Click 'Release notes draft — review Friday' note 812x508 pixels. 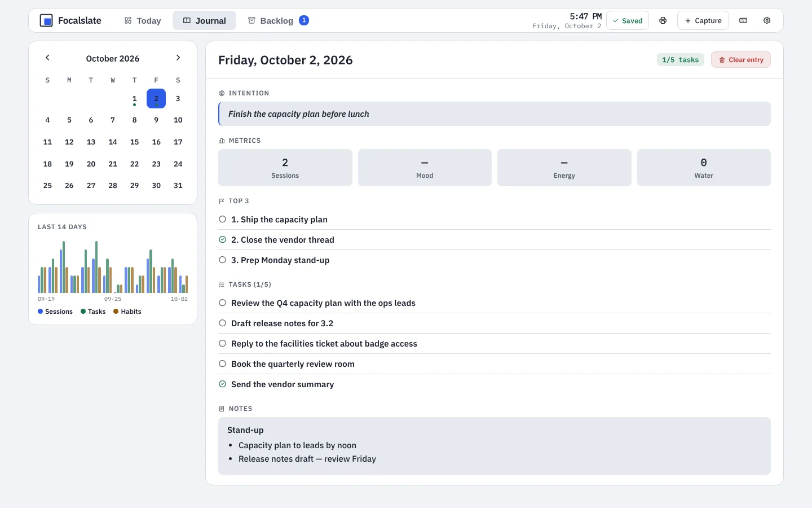307,459
